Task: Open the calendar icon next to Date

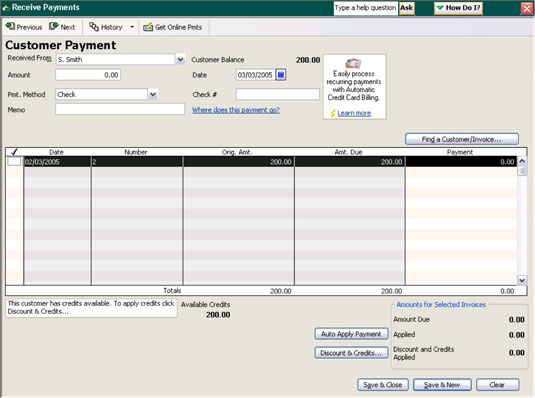Action: tap(281, 75)
